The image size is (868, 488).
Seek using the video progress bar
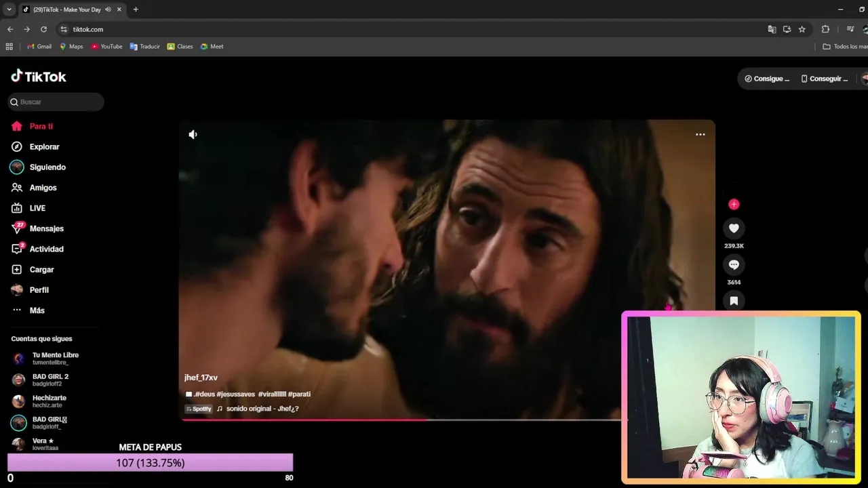(x=401, y=420)
